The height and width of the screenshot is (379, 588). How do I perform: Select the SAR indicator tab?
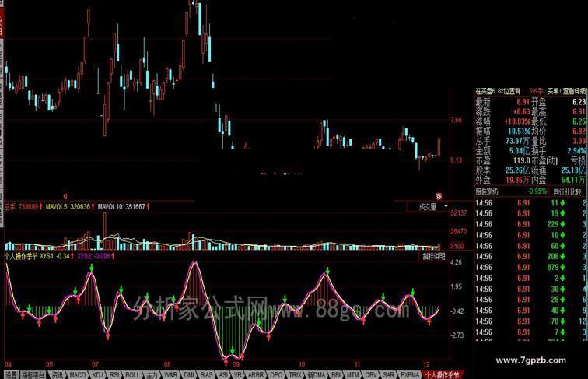(389, 375)
